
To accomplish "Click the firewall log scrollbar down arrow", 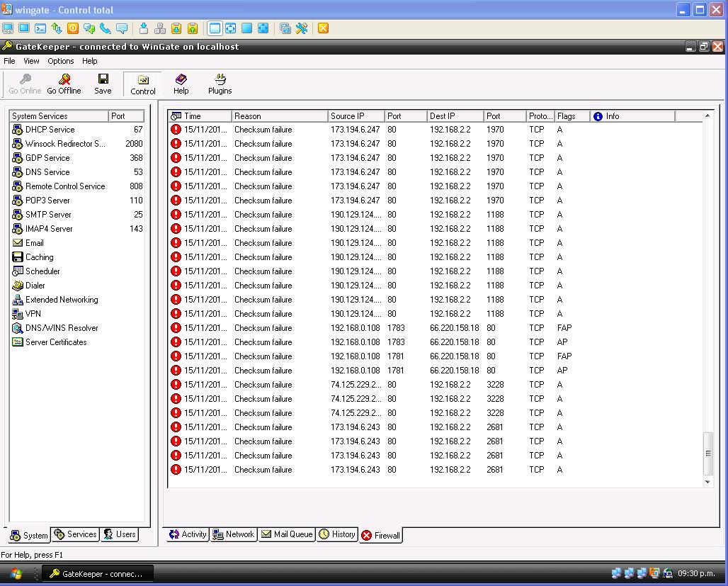I will click(707, 482).
